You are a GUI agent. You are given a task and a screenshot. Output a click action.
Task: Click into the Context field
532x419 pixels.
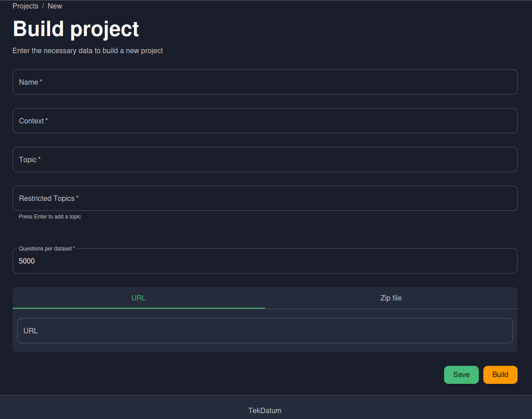tap(265, 121)
